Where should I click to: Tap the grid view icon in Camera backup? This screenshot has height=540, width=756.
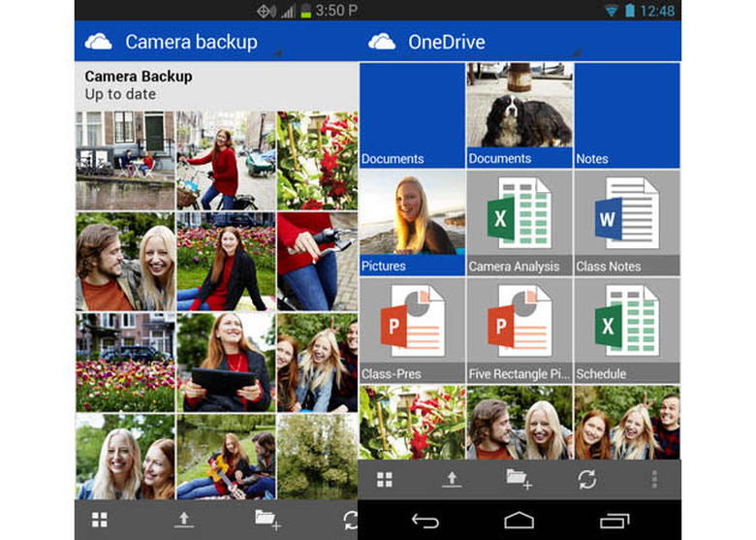[100, 519]
